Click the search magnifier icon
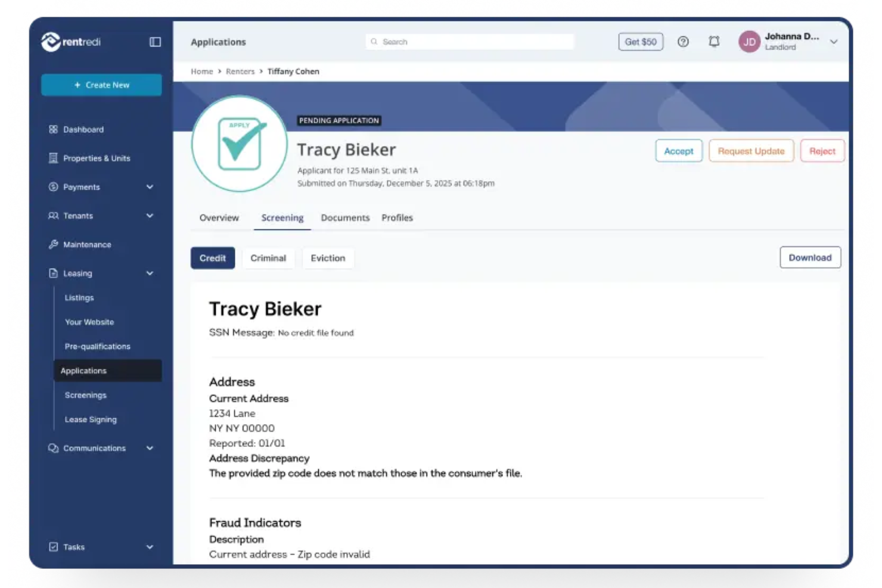Image resolution: width=882 pixels, height=588 pixels. (374, 42)
